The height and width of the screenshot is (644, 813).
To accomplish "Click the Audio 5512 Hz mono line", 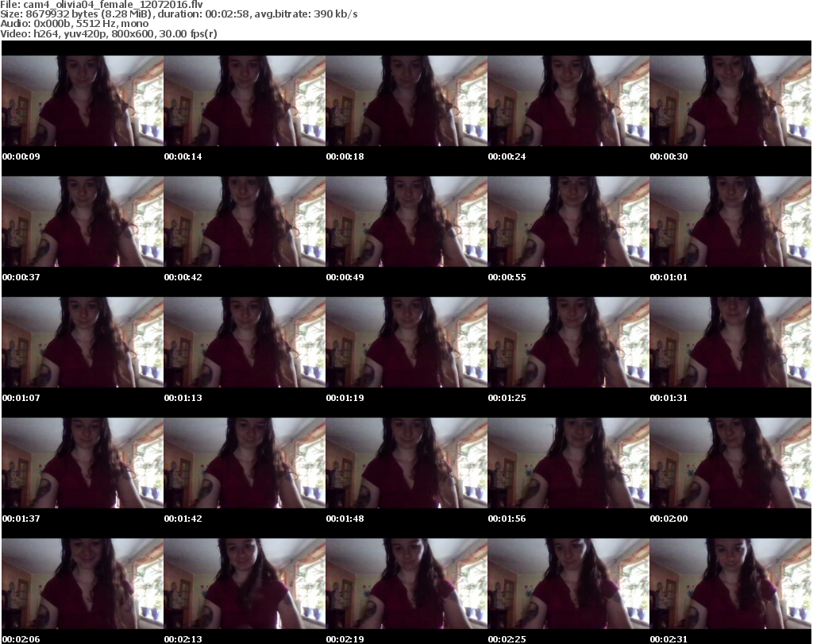I will 74,24.
